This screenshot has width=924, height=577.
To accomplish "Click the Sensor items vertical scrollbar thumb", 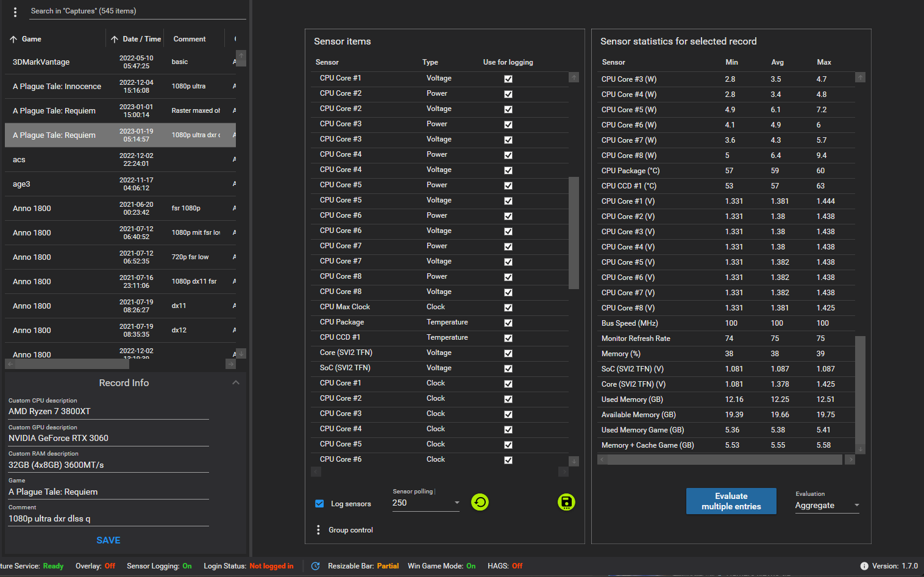I will coord(574,232).
